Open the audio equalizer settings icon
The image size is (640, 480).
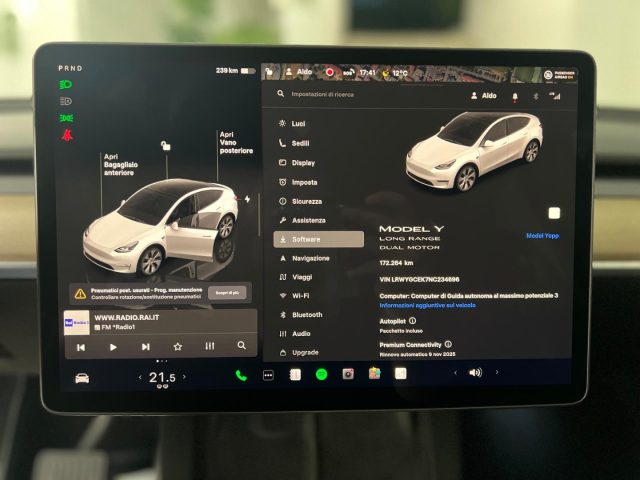(209, 346)
